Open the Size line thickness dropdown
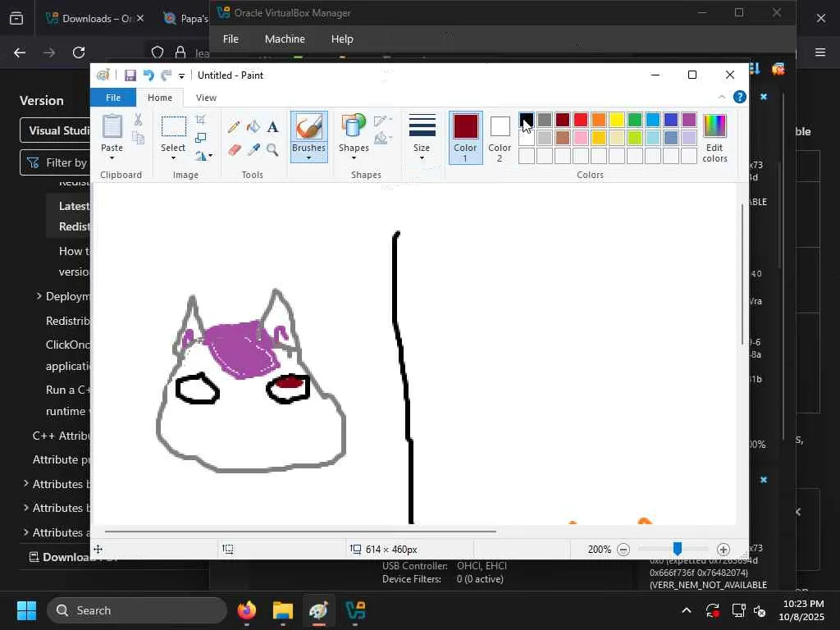This screenshot has height=630, width=840. 422,138
